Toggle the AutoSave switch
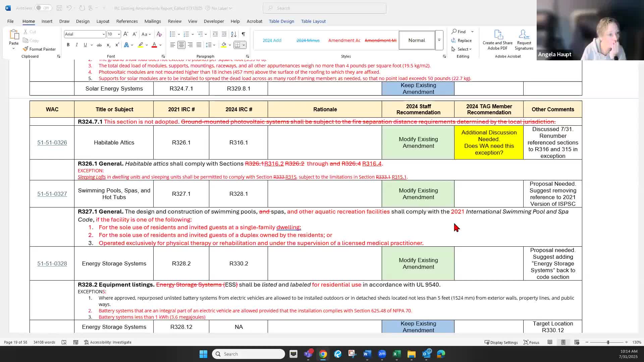 click(43, 8)
